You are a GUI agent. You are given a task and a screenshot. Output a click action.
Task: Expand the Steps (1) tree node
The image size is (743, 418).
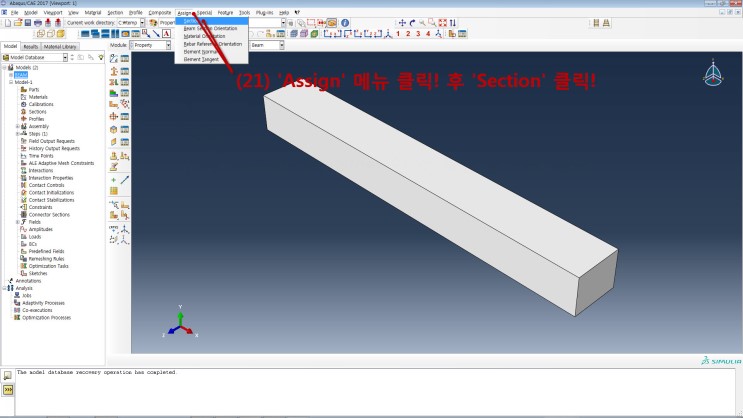[x=18, y=134]
